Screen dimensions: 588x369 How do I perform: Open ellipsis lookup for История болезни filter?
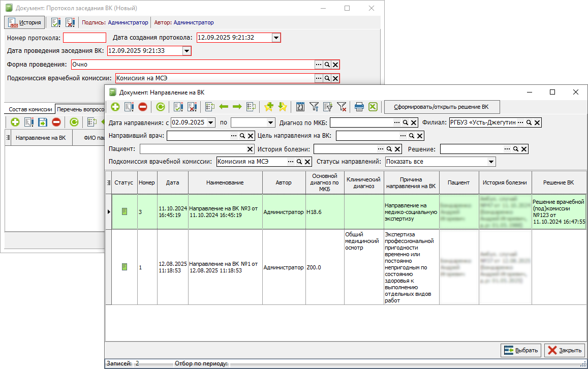point(381,149)
